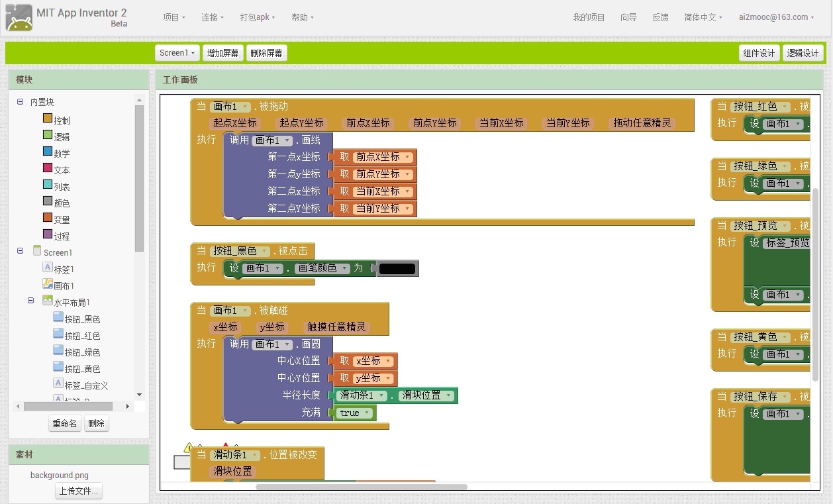Click the 删除屏幕 button
833x504 pixels.
pyautogui.click(x=266, y=53)
